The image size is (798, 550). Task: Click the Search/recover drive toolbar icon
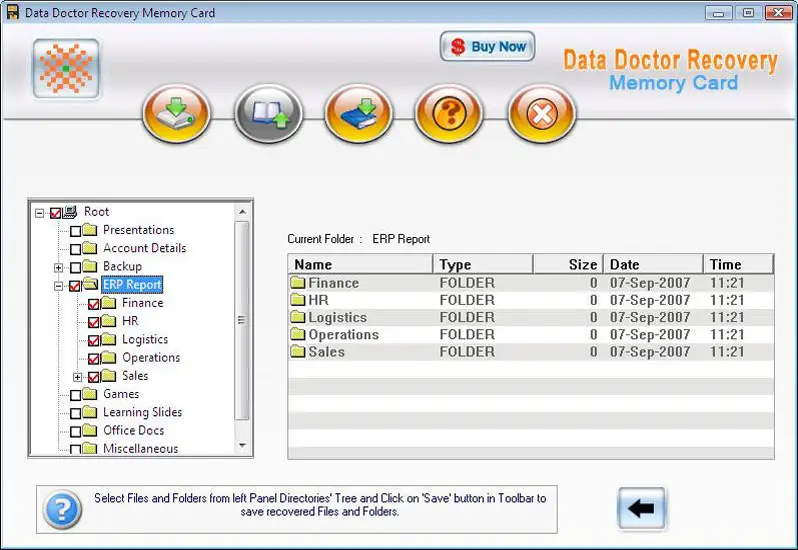coord(176,113)
